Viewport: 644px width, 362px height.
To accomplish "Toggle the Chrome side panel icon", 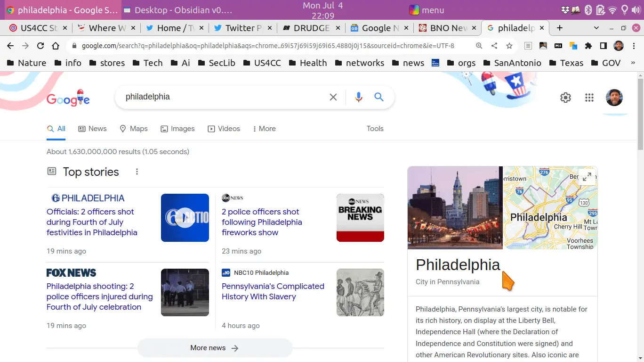I will (x=603, y=46).
